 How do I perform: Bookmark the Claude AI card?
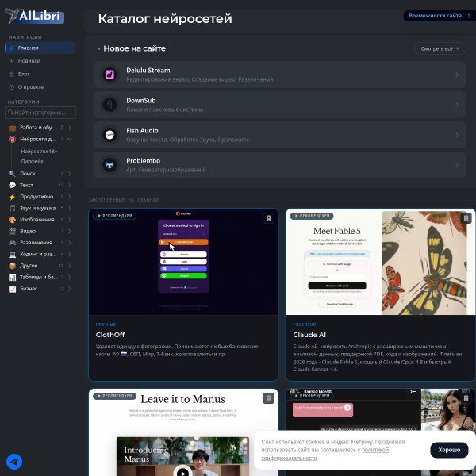[466, 218]
